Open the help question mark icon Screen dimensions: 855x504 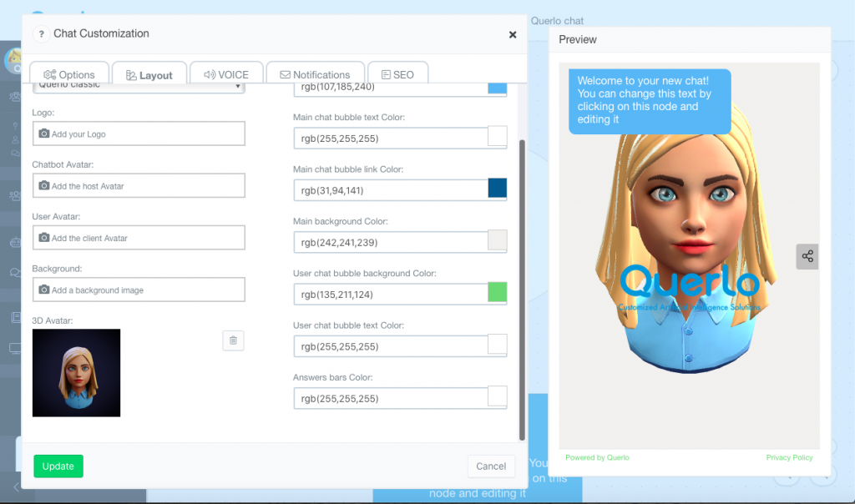(x=41, y=33)
